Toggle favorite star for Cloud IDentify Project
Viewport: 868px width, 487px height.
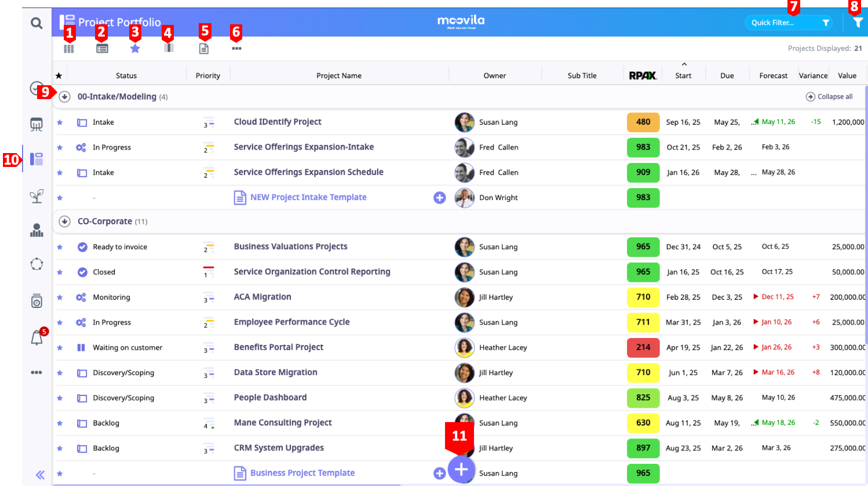[60, 122]
